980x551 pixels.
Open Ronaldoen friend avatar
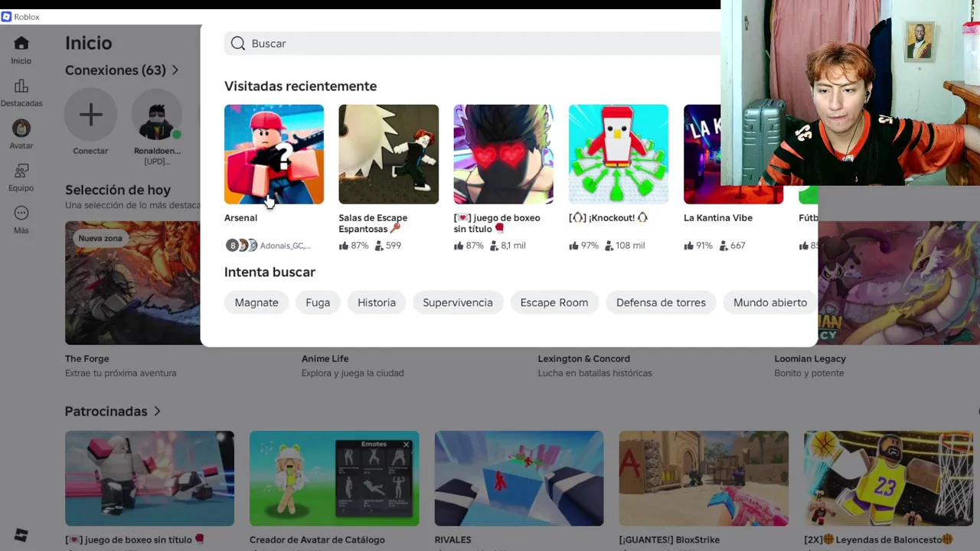pyautogui.click(x=157, y=116)
